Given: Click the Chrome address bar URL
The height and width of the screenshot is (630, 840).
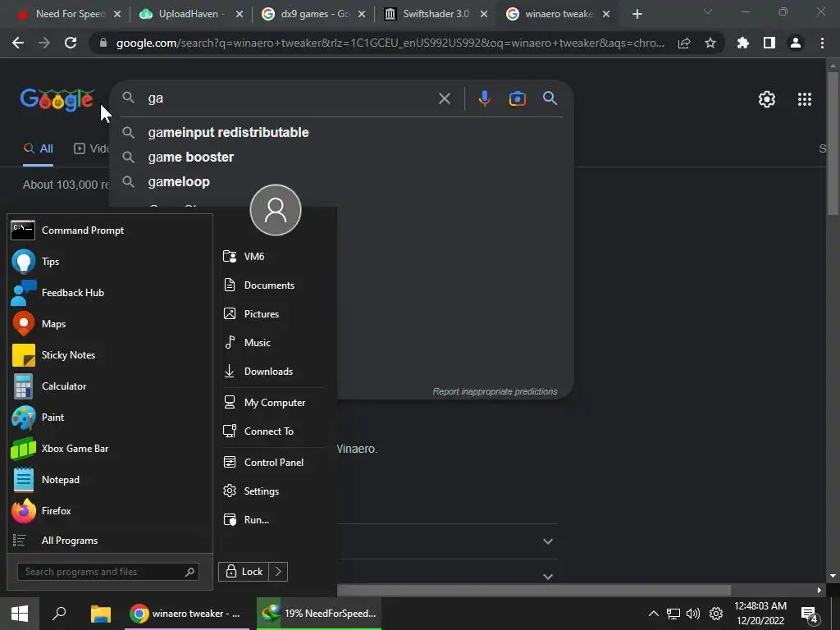Looking at the screenshot, I should point(390,43).
